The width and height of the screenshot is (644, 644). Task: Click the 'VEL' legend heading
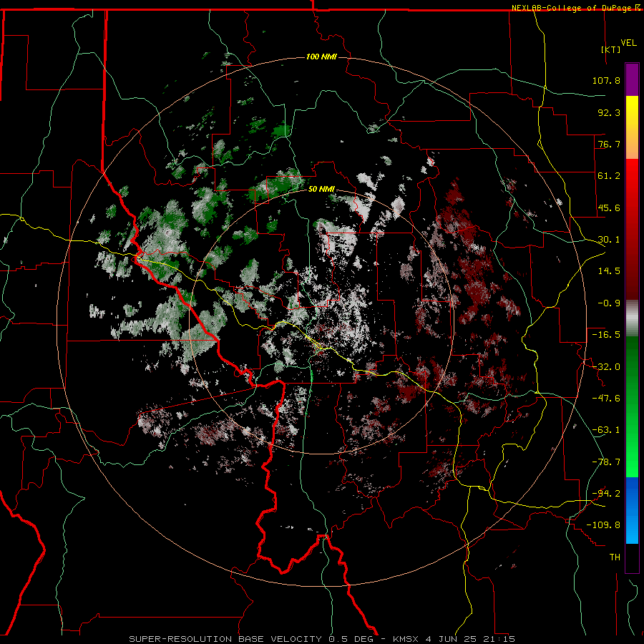(x=628, y=43)
